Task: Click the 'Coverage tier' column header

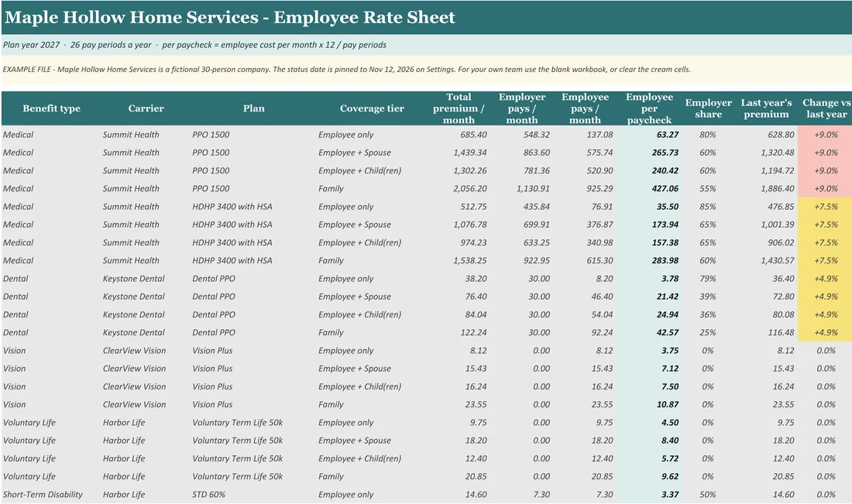Action: 372,108
